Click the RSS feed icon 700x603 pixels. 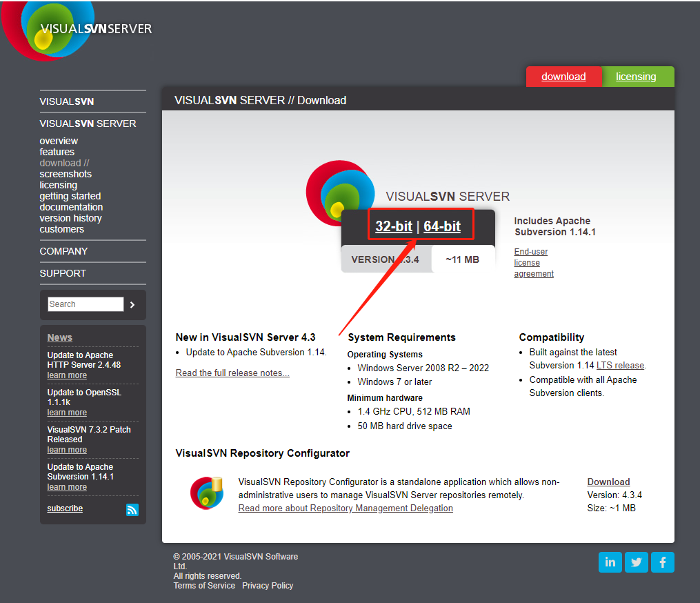(132, 510)
